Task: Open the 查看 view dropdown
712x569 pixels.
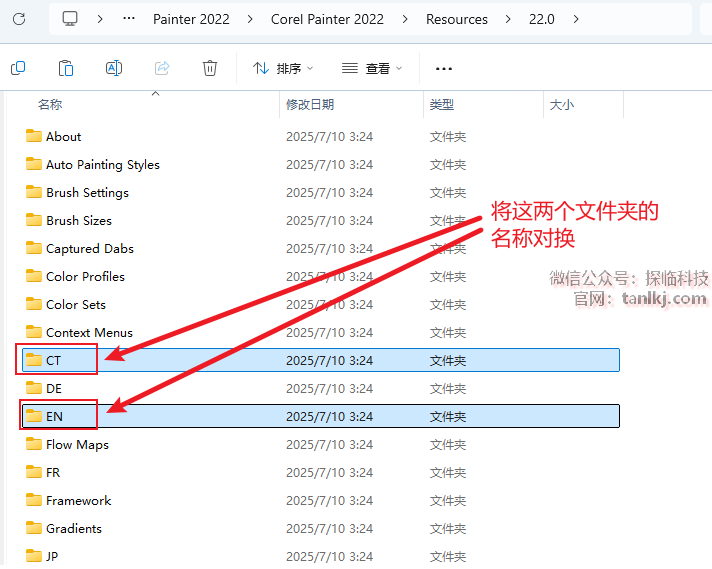Action: [x=372, y=68]
